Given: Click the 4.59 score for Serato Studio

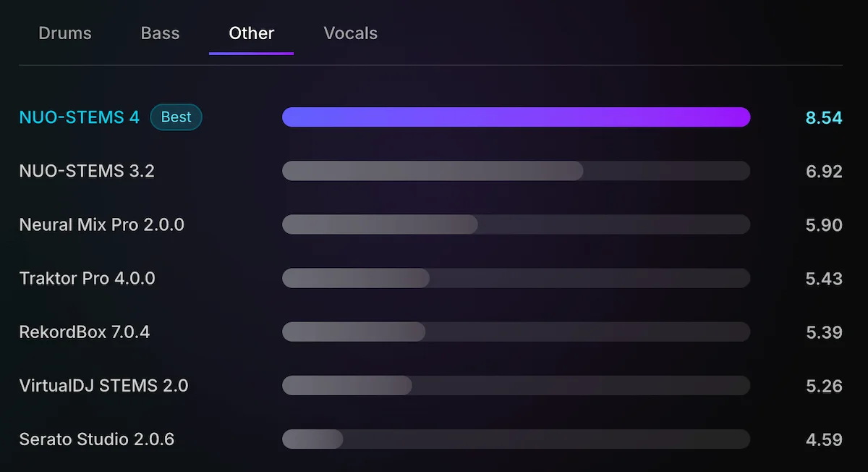Looking at the screenshot, I should click(x=824, y=439).
